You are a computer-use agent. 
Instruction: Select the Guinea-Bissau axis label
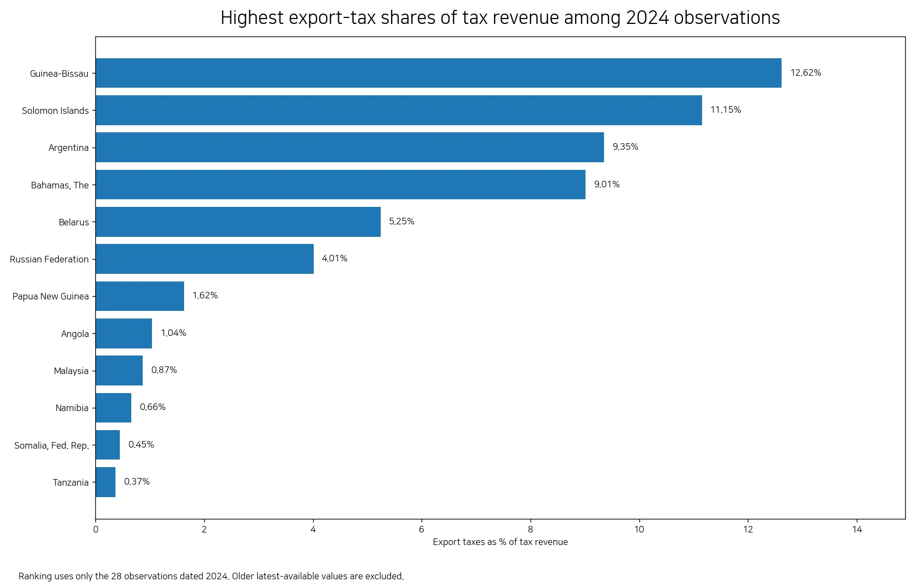[x=59, y=73]
